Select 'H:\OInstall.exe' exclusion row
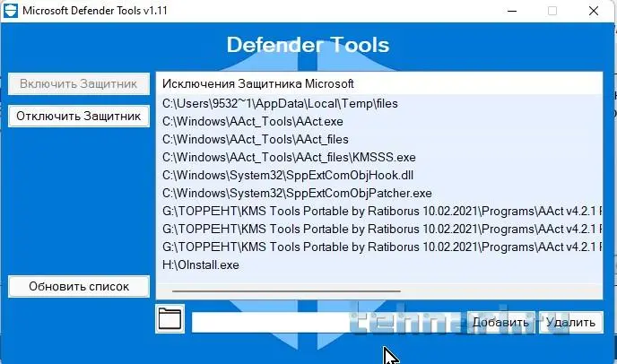The width and height of the screenshot is (617, 364). 379,264
